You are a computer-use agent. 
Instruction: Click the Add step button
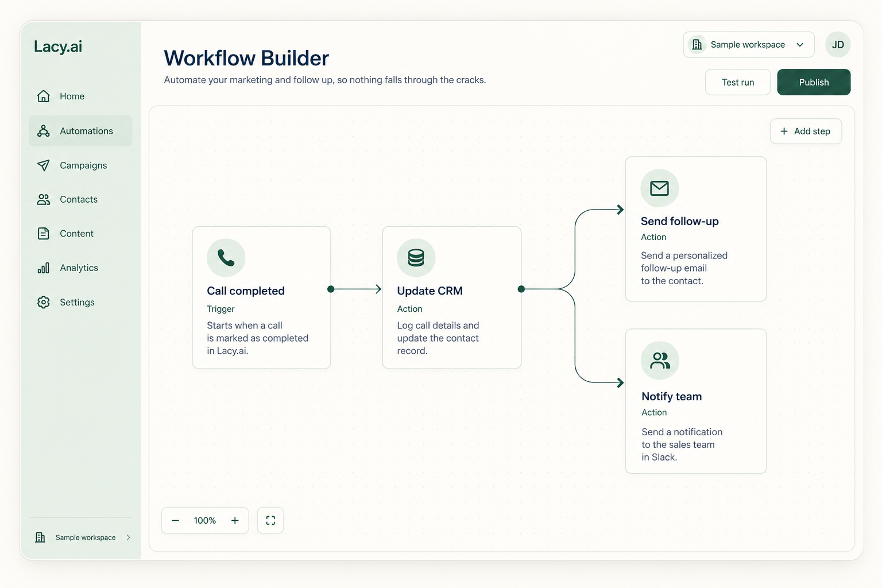tap(806, 131)
